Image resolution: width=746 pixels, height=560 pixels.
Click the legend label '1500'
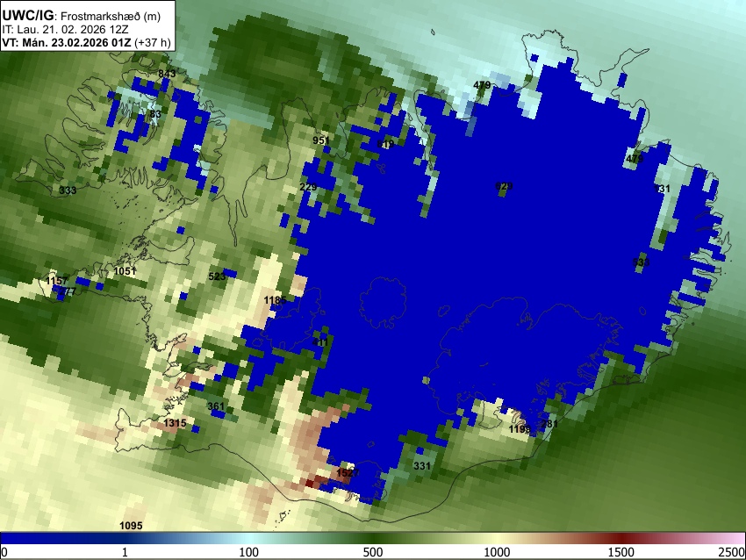click(x=621, y=552)
